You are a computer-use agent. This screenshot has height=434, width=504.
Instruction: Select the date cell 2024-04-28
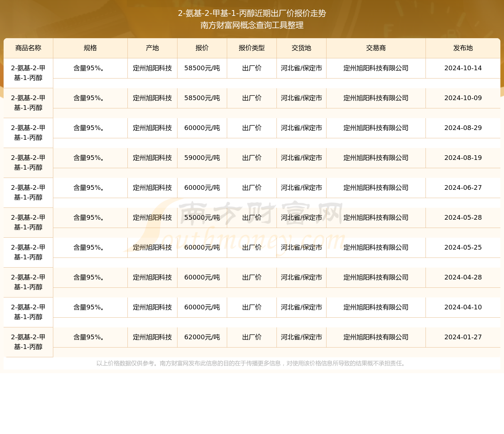click(x=463, y=277)
